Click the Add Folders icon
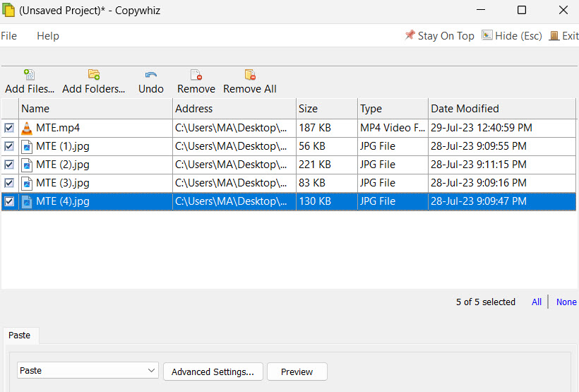This screenshot has width=579, height=392. [94, 75]
